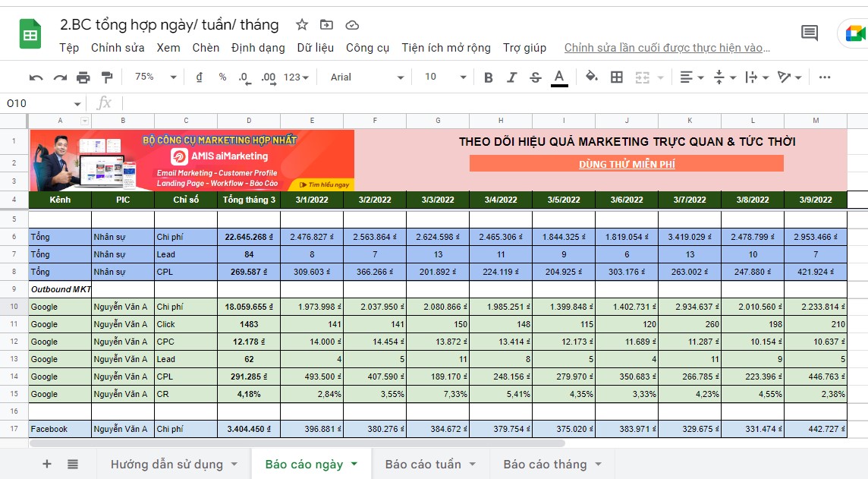The height and width of the screenshot is (479, 868).
Task: Expand the Arial font dropdown
Action: (367, 77)
